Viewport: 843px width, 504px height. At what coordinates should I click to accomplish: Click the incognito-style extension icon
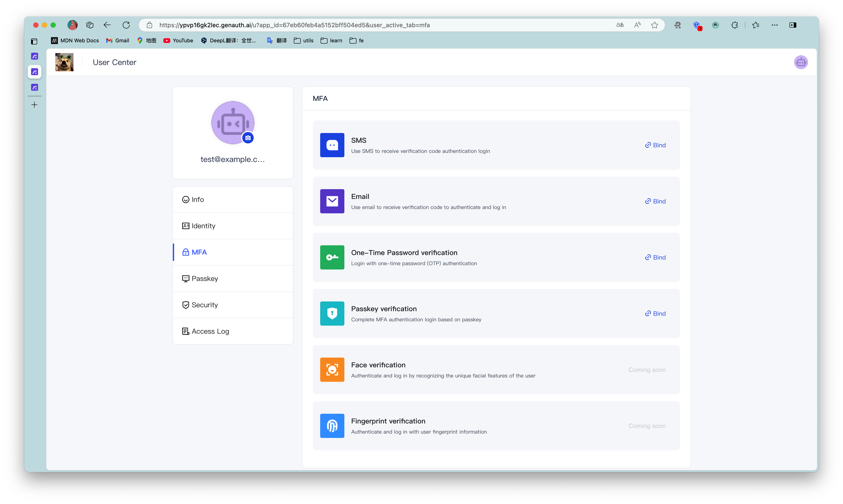click(x=678, y=25)
